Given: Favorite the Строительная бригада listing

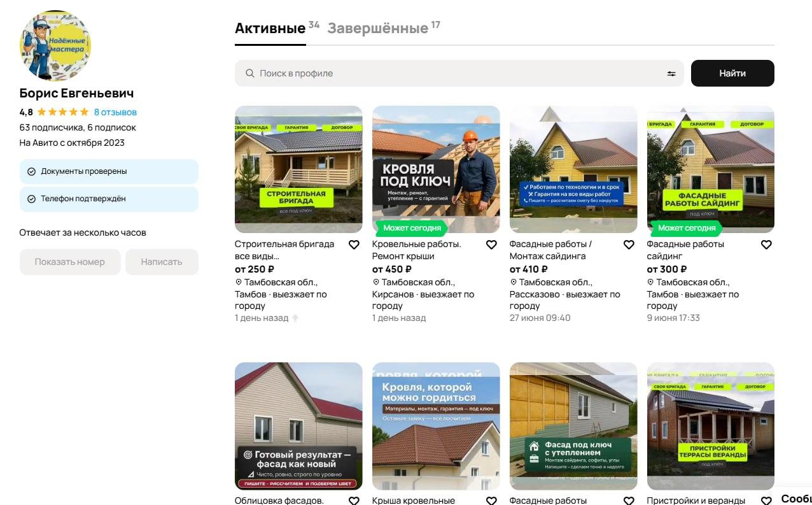Looking at the screenshot, I should (354, 244).
